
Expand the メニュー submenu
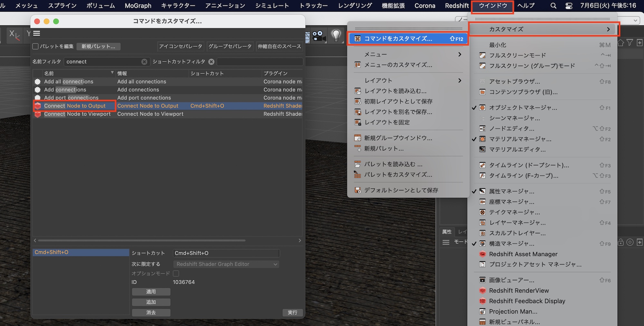(x=408, y=54)
